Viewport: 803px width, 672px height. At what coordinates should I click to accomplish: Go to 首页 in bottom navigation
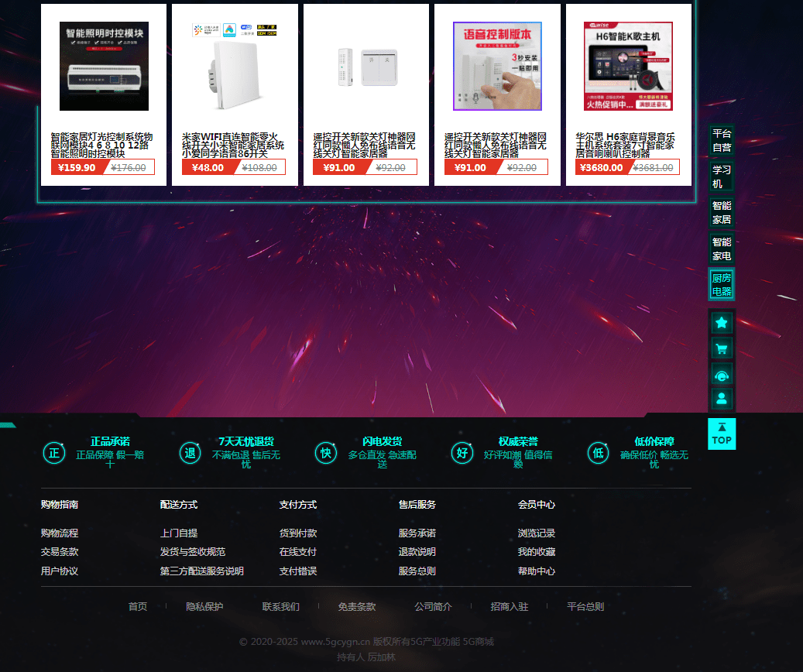(138, 606)
